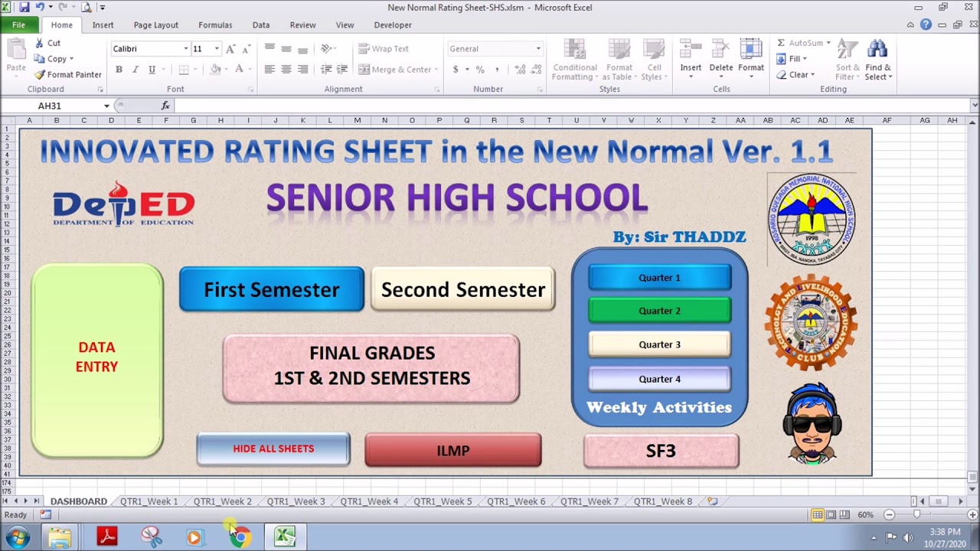Screen dimensions: 980x551
Task: Select Normal view in status bar
Action: (x=818, y=515)
